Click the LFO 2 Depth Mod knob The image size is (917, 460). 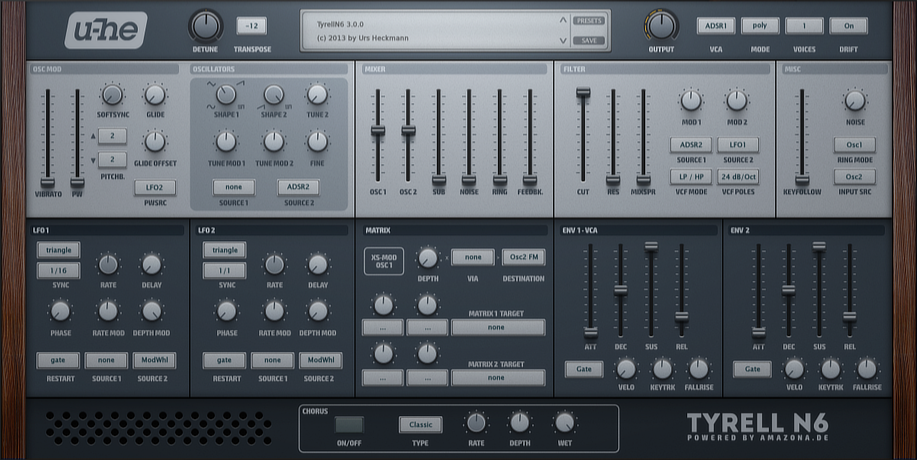coord(318,311)
